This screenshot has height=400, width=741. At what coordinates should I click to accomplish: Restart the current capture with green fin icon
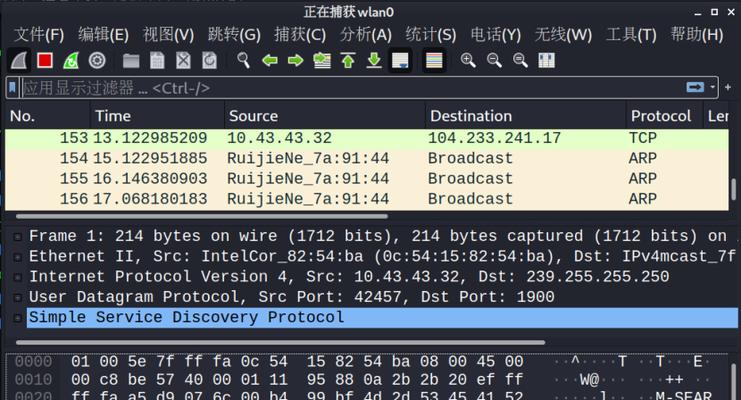tap(71, 61)
